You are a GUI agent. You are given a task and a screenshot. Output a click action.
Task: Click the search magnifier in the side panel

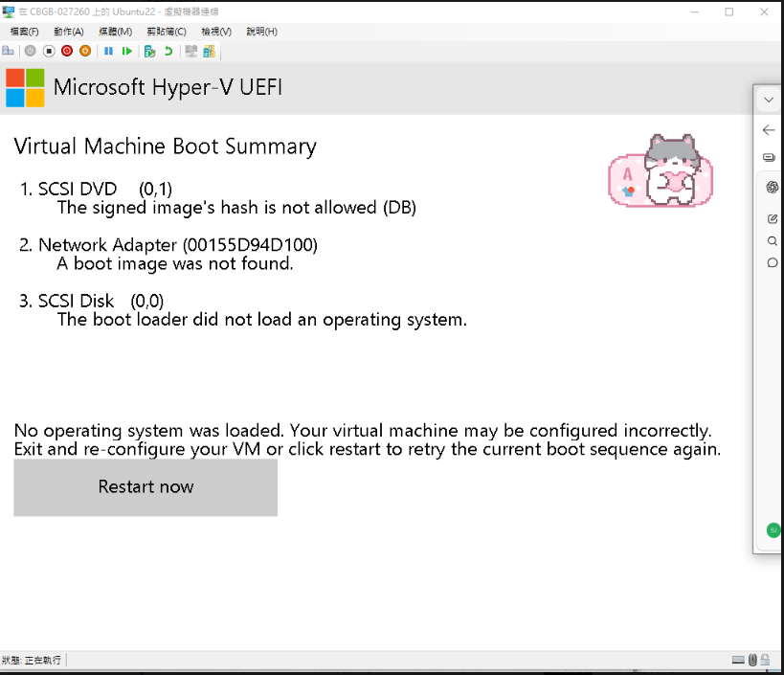coord(772,241)
